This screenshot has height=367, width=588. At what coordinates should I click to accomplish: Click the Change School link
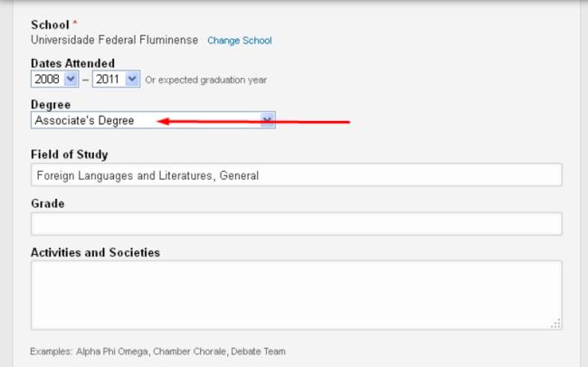pos(239,41)
